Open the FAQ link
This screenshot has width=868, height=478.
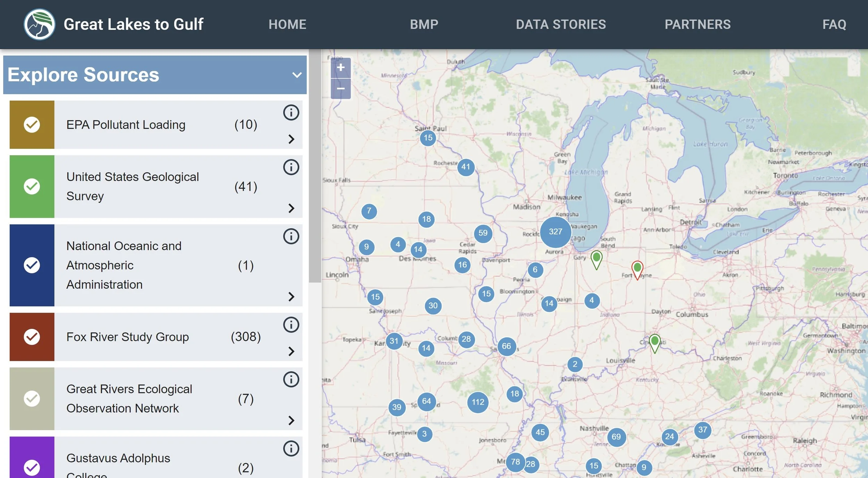[834, 24]
